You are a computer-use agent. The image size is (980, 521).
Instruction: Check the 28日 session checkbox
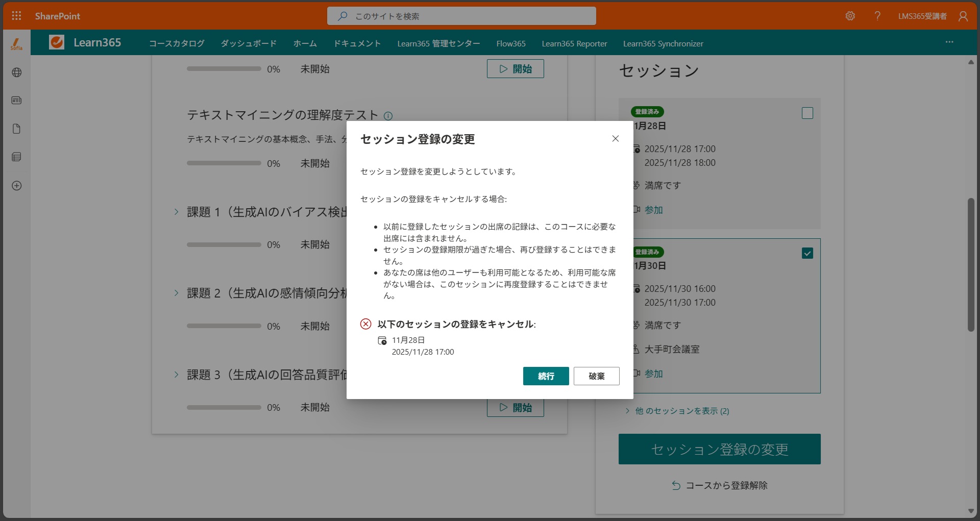point(807,113)
